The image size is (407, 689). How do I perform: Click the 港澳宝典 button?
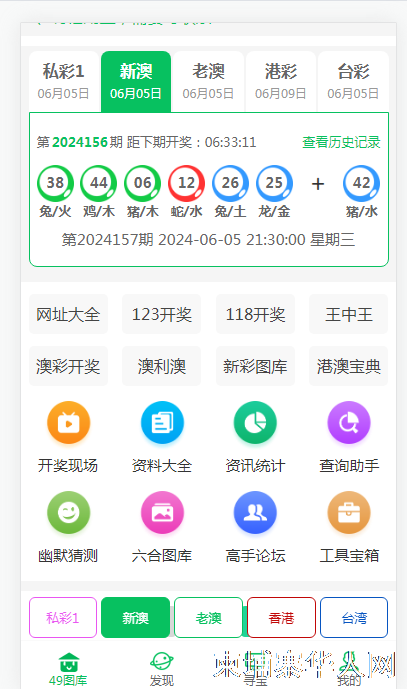(349, 366)
